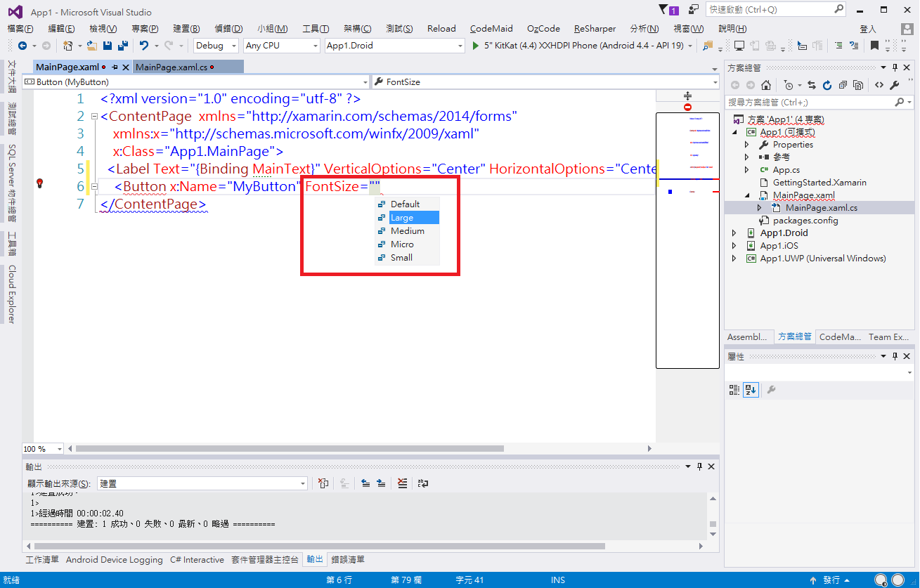Image resolution: width=920 pixels, height=588 pixels.
Task: Save the current file with Save icon
Action: point(108,46)
